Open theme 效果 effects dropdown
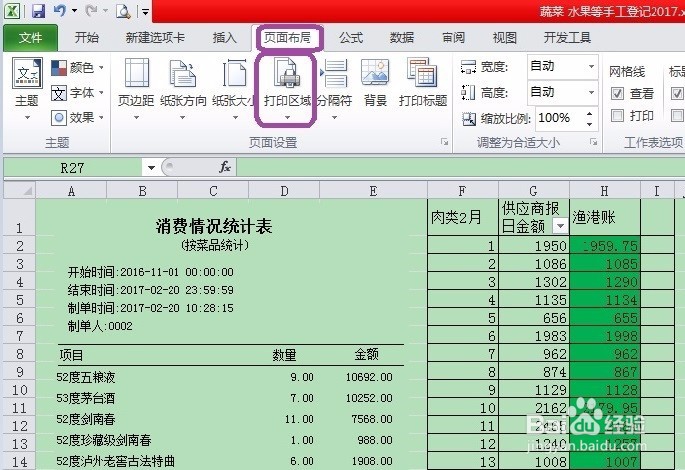Screen dimensions: 685x470 (78, 118)
